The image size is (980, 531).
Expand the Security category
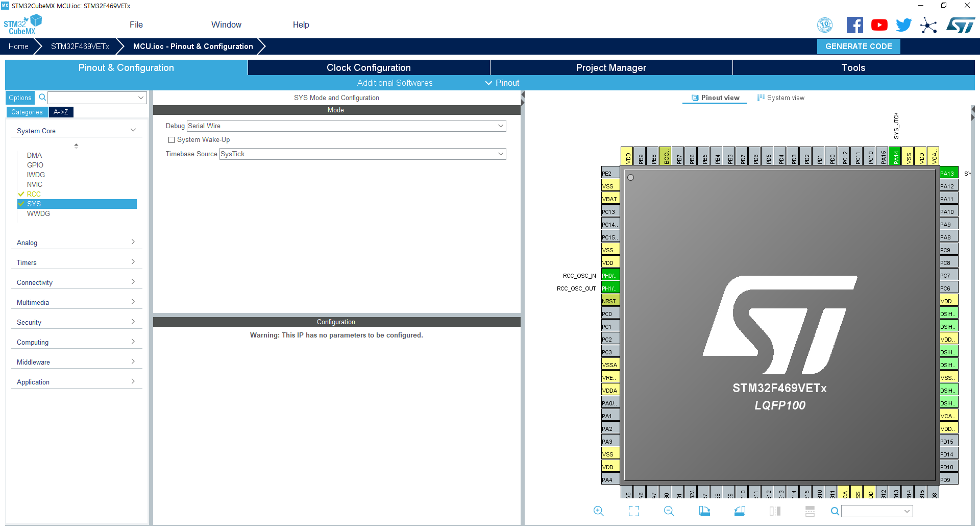[77, 322]
